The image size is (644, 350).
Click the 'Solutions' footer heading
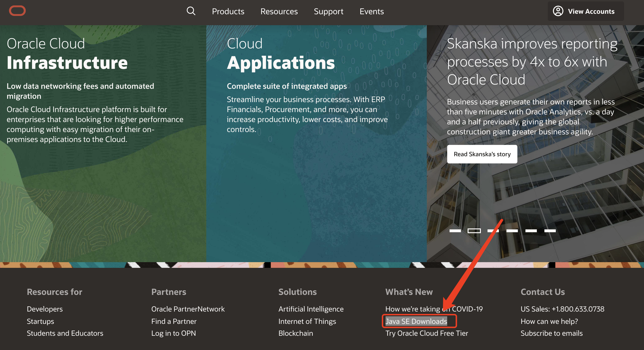[298, 292]
